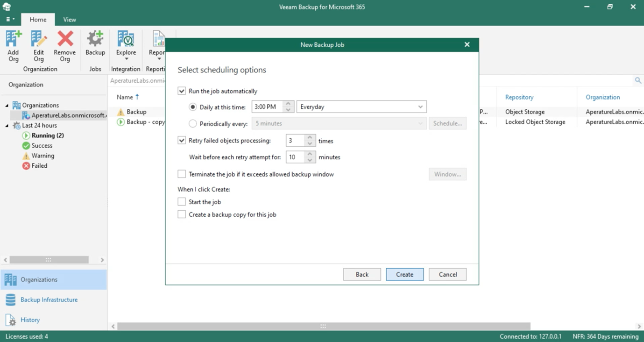Decrease retry times spinner value
Screen dimensions: 644x342
click(x=310, y=143)
